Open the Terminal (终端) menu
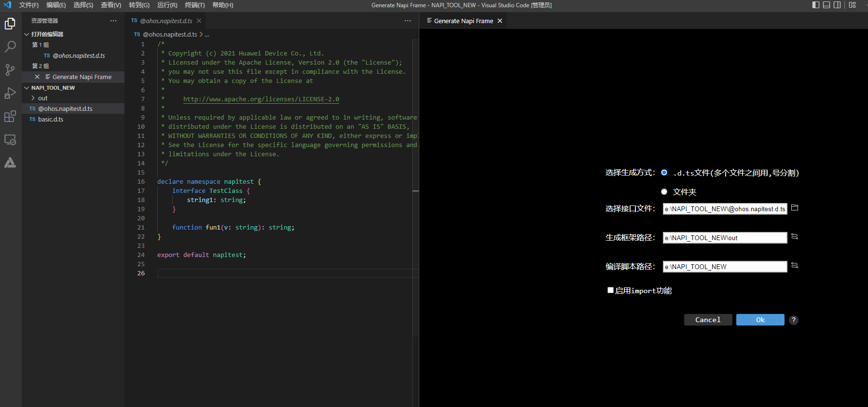 (195, 5)
